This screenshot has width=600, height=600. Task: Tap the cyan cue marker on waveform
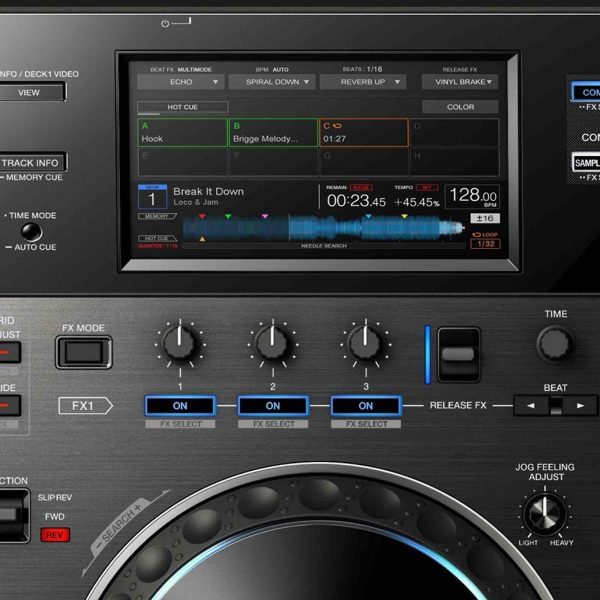pos(368,217)
